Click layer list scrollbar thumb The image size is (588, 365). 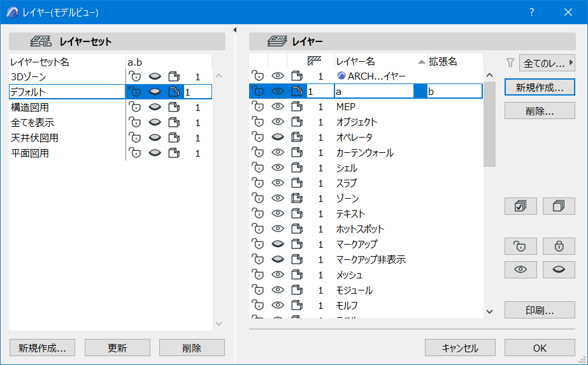[489, 124]
